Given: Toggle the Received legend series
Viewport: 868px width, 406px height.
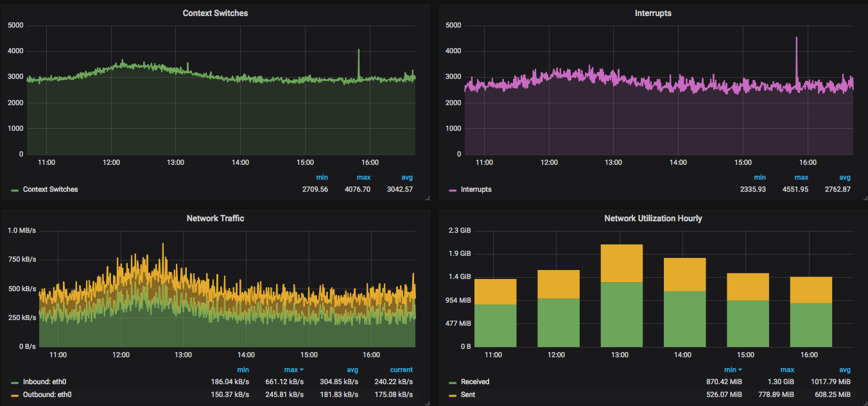Looking at the screenshot, I should pyautogui.click(x=475, y=382).
